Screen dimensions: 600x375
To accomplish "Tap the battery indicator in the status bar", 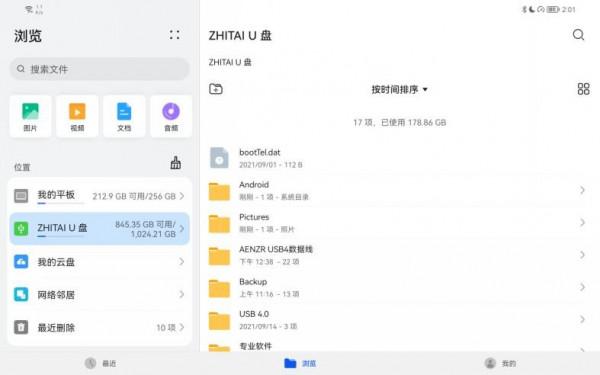I will click(553, 9).
